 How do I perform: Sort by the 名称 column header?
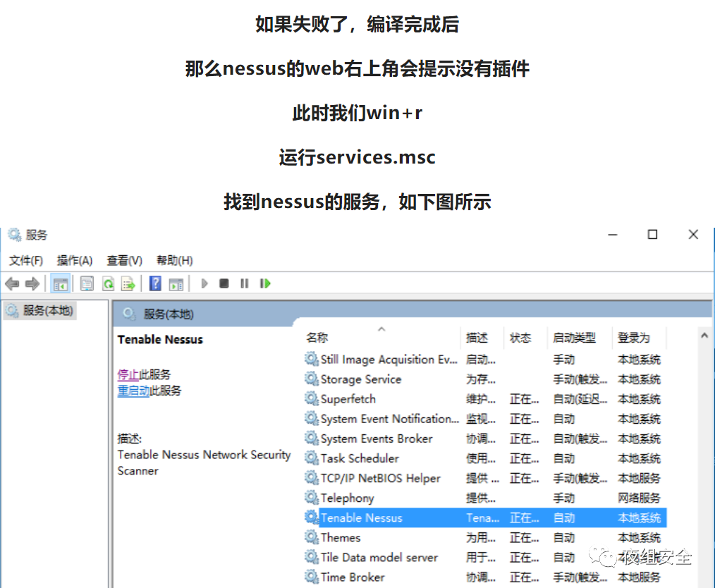[x=317, y=338]
